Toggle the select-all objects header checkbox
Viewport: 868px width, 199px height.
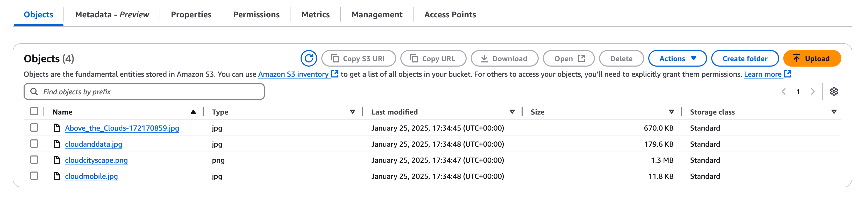click(x=34, y=111)
